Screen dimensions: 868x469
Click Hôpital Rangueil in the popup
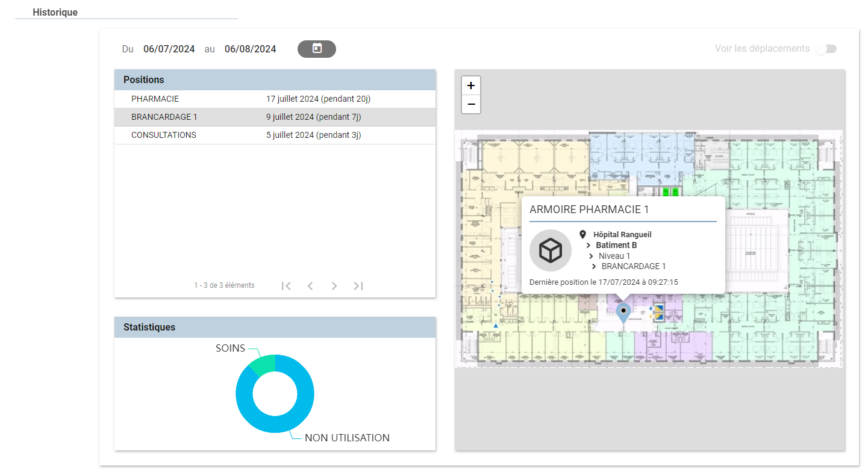tap(622, 235)
